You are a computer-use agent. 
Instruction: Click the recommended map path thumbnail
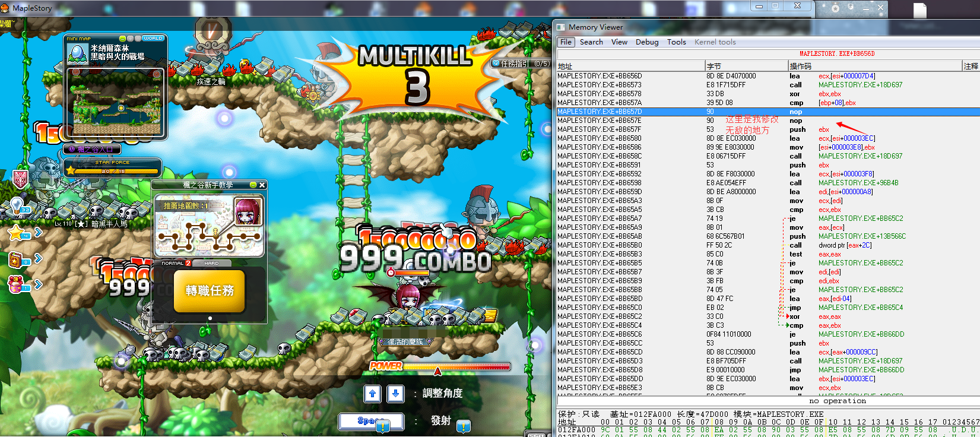pyautogui.click(x=209, y=227)
